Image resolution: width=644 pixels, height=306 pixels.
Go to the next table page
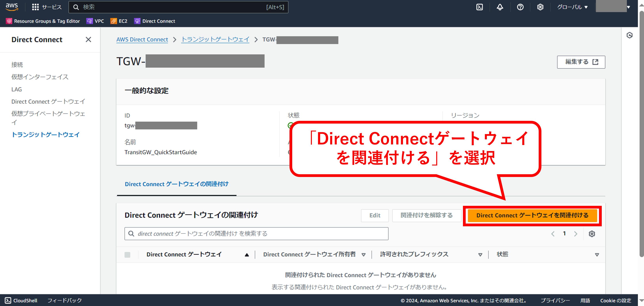pyautogui.click(x=576, y=234)
